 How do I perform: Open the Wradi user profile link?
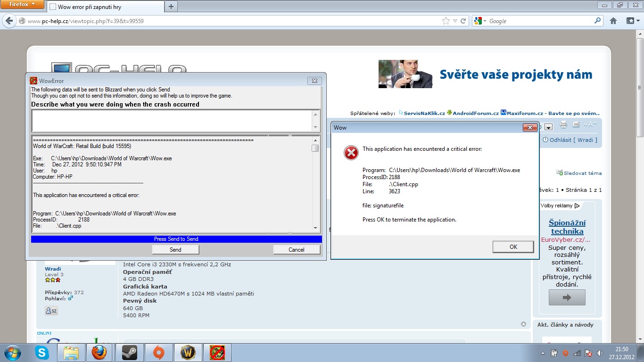pyautogui.click(x=53, y=269)
